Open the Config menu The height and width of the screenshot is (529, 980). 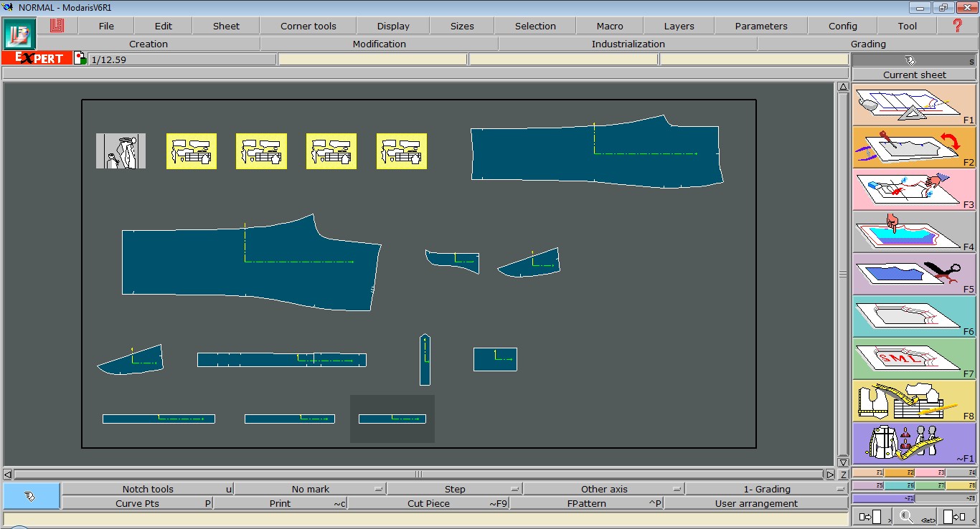[843, 26]
